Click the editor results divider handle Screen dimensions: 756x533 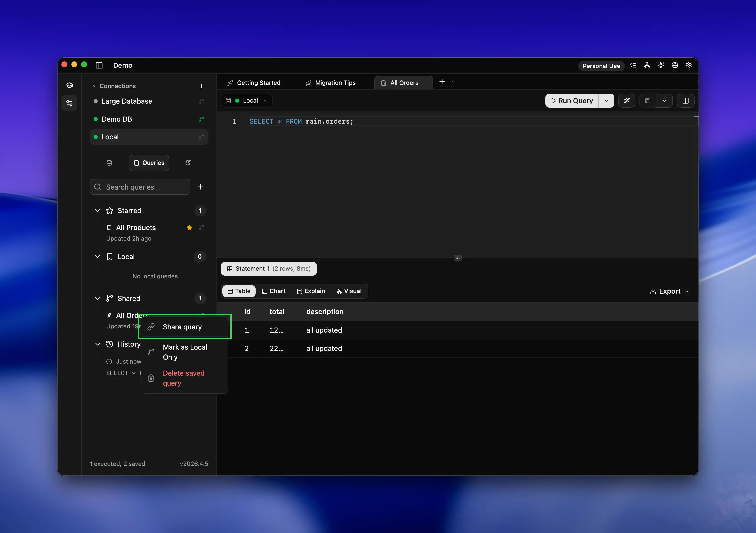click(x=457, y=258)
